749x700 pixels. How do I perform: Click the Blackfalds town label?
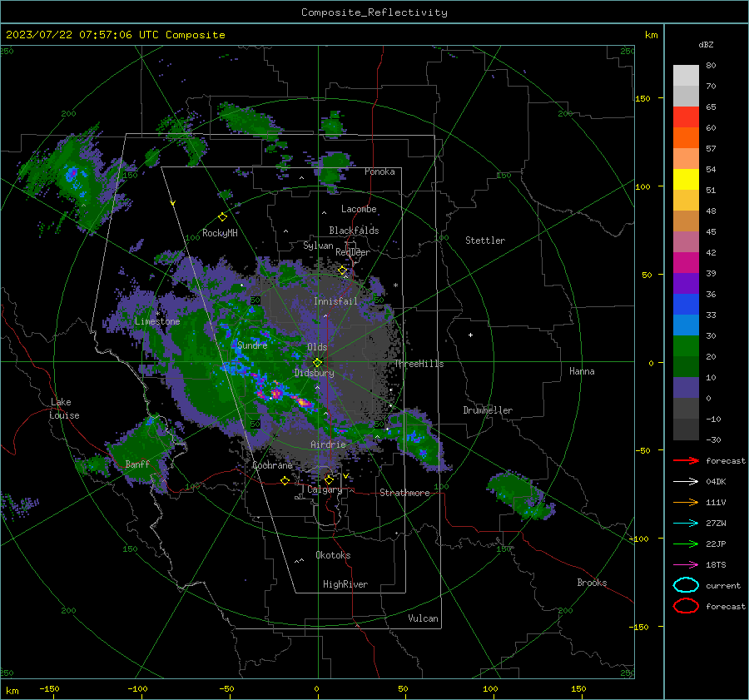(354, 231)
